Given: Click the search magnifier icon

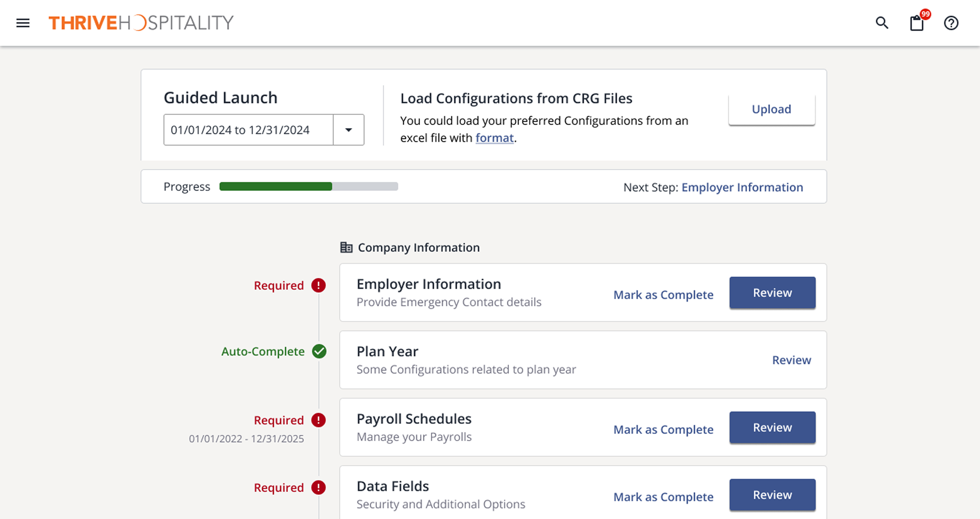Looking at the screenshot, I should pos(882,23).
